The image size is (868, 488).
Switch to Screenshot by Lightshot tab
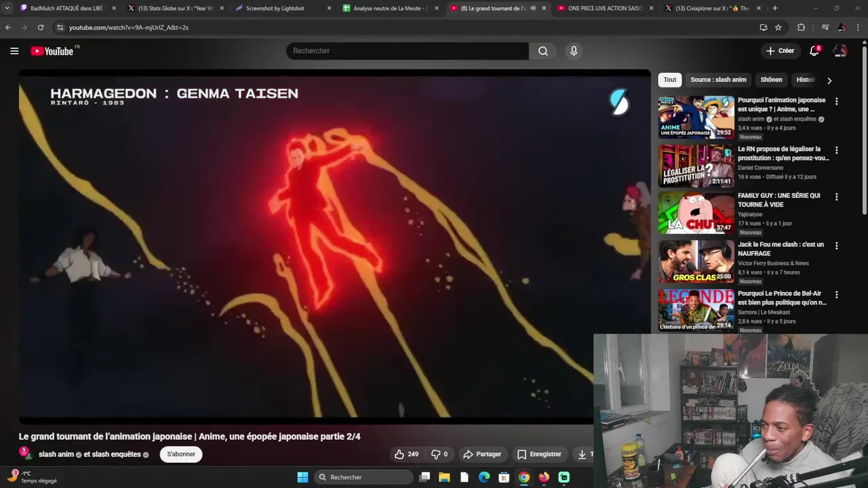coord(283,8)
